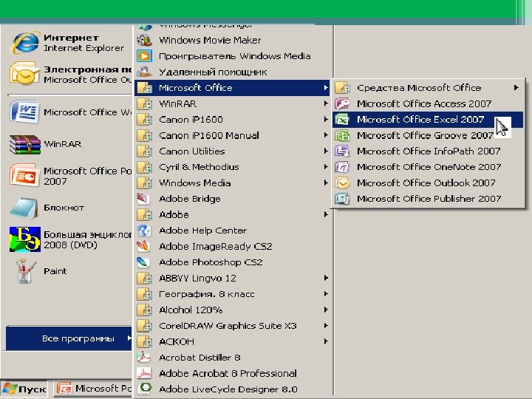The width and height of the screenshot is (532, 399).
Task: Expand the Средства Microsoft Office submenu arrow
Action: point(516,88)
